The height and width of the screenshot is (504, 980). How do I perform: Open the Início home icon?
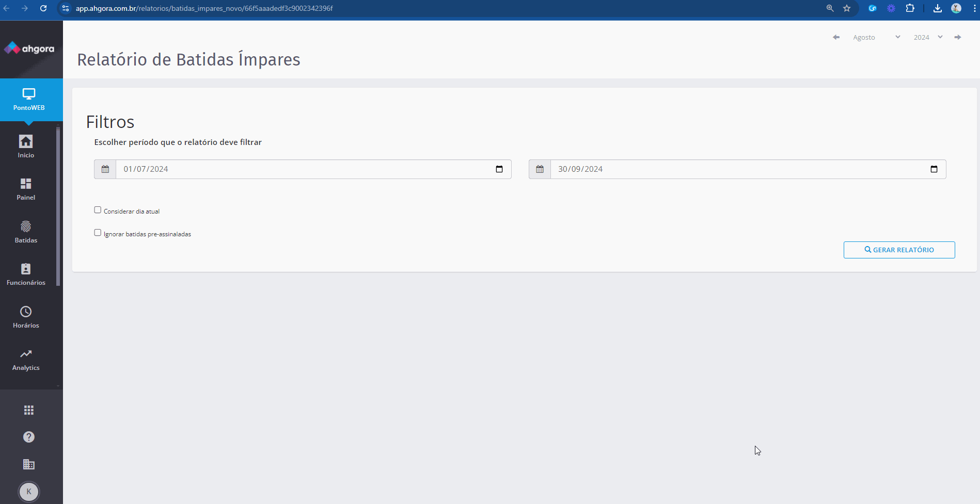pos(26,142)
